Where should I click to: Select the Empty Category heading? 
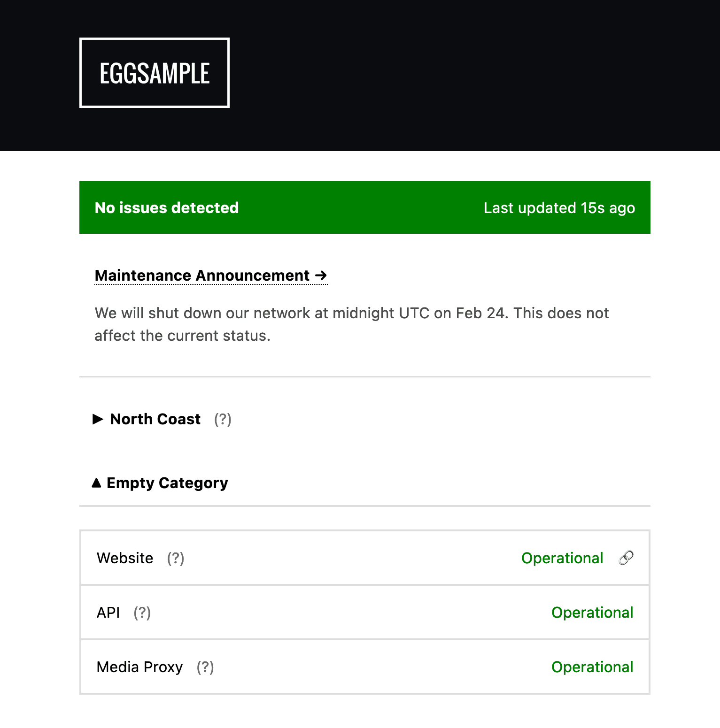(167, 483)
